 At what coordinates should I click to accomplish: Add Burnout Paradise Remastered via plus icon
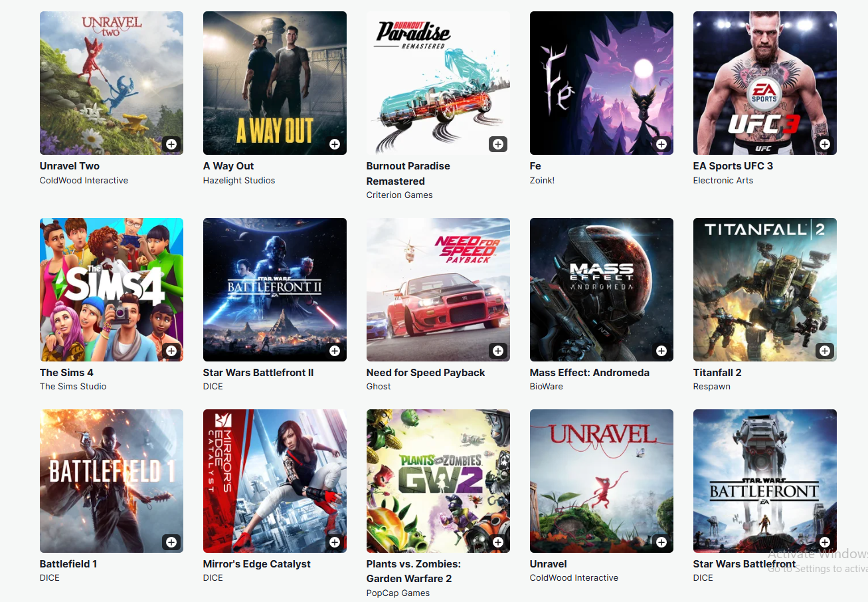click(x=498, y=144)
